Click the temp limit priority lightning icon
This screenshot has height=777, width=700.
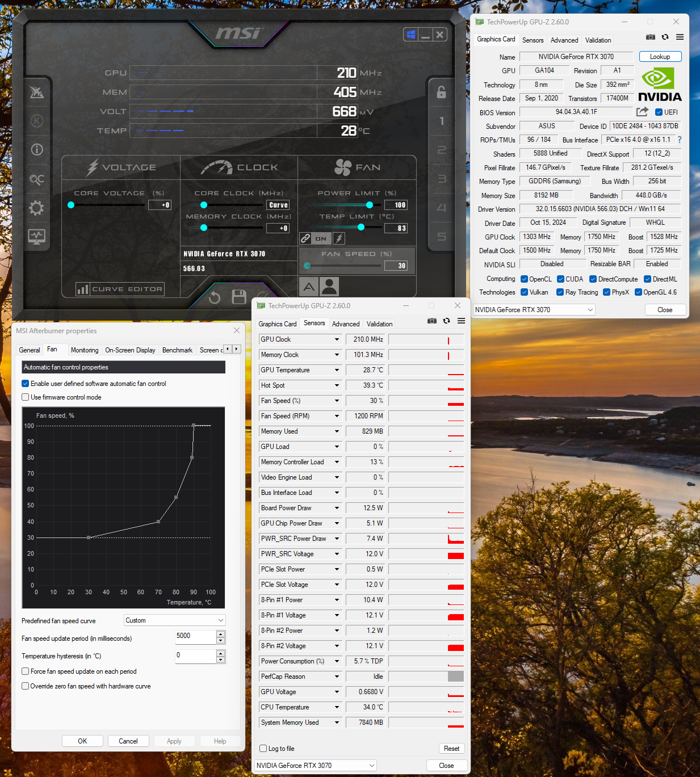coord(339,238)
